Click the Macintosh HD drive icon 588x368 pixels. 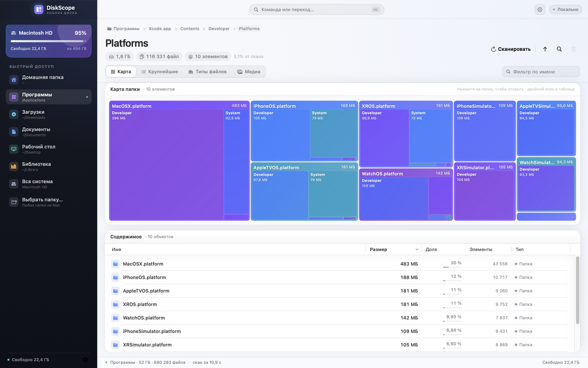click(13, 33)
